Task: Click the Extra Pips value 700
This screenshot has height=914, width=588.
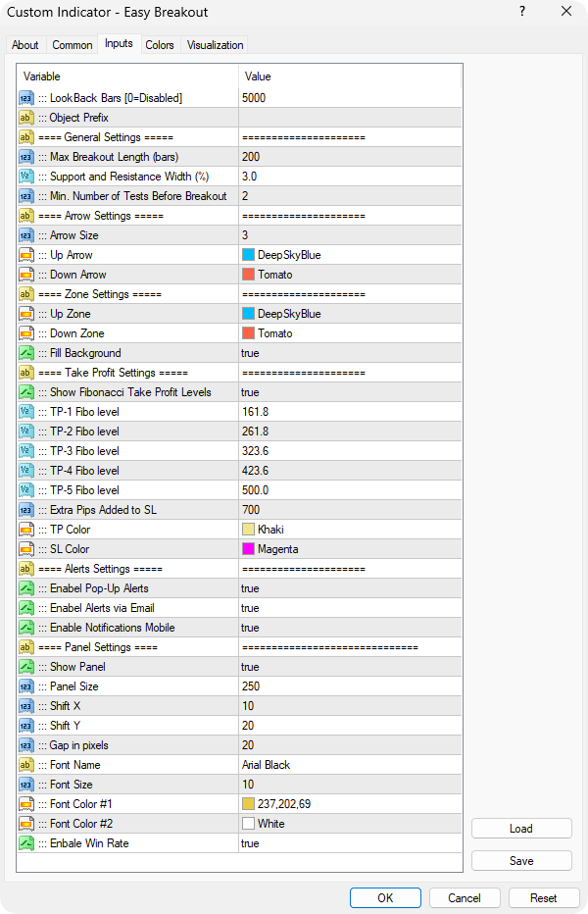Action: (x=251, y=510)
